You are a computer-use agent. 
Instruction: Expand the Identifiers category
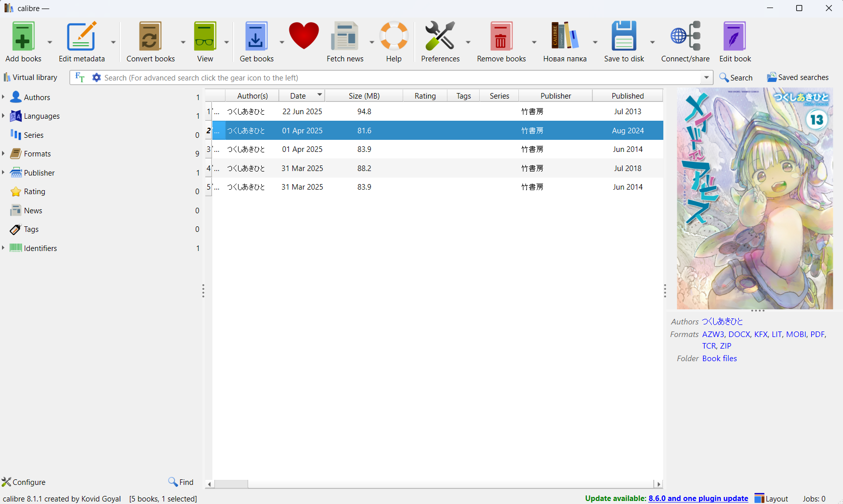click(x=4, y=248)
